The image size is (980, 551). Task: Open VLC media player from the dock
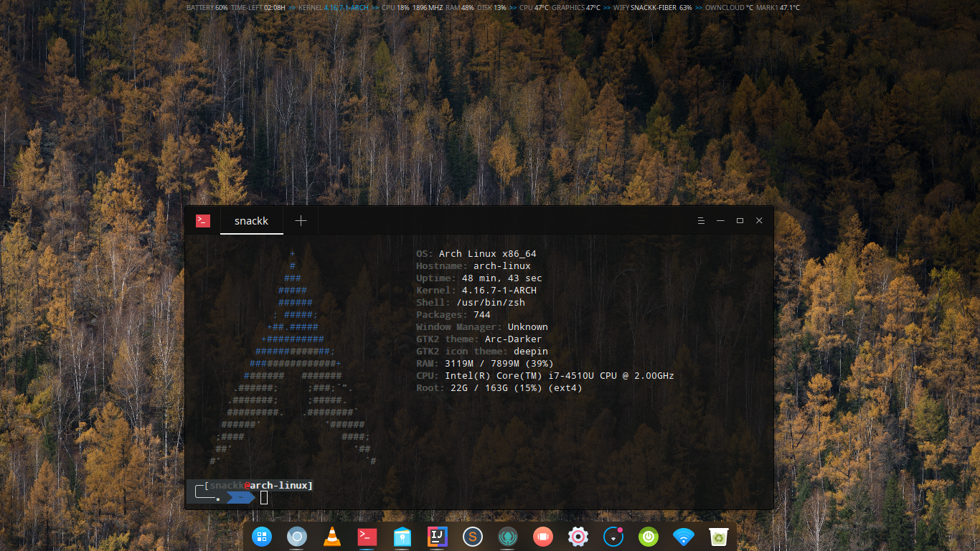(x=332, y=536)
